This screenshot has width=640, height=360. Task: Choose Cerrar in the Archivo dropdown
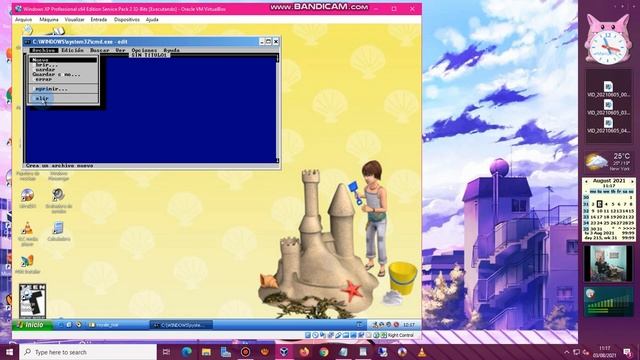coord(63,80)
